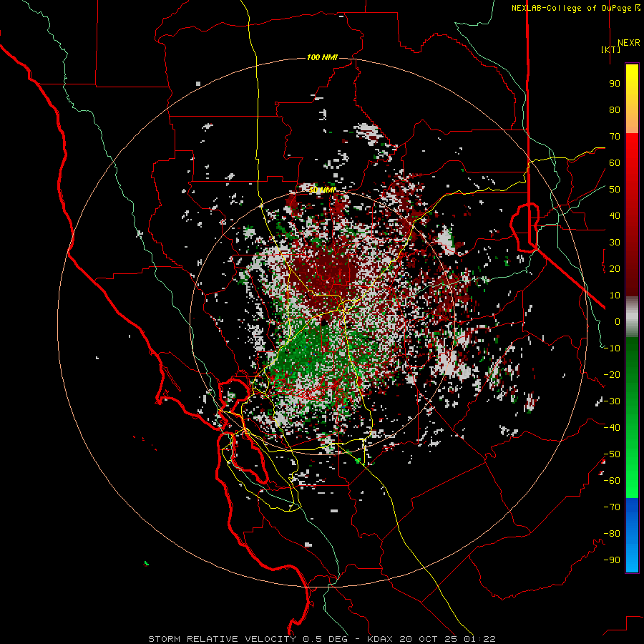Pick the gray zero-velocity segment of the scale
This screenshot has height=644, width=644.
tap(632, 317)
